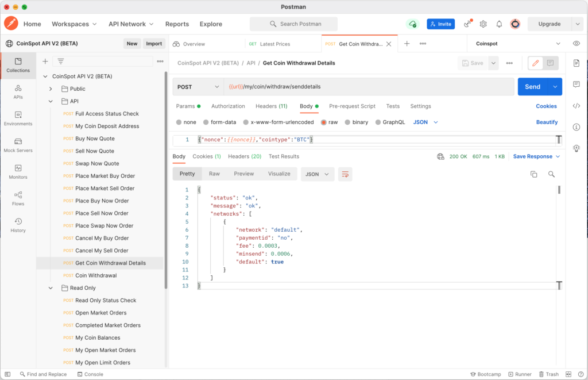Open the Flows panel
The image size is (588, 380).
point(18,198)
